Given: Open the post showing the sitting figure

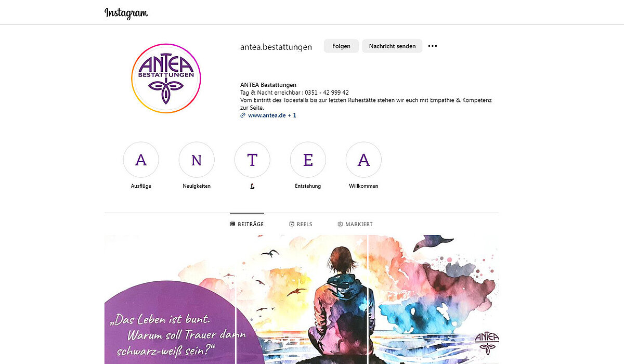Looking at the screenshot, I should [x=302, y=300].
